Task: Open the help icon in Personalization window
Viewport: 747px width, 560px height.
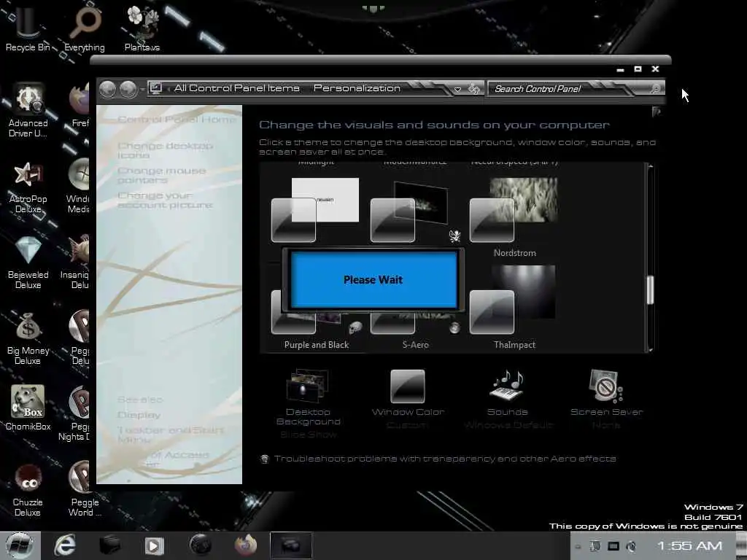Action: [657, 112]
